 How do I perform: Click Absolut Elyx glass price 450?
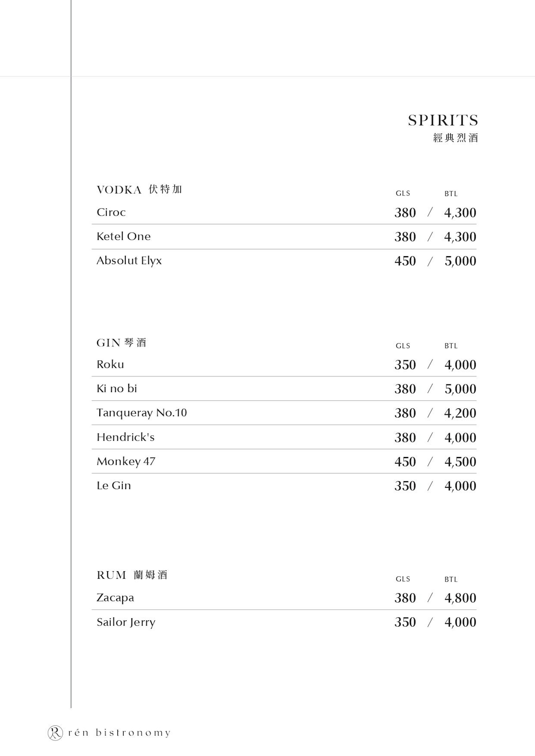pos(405,261)
